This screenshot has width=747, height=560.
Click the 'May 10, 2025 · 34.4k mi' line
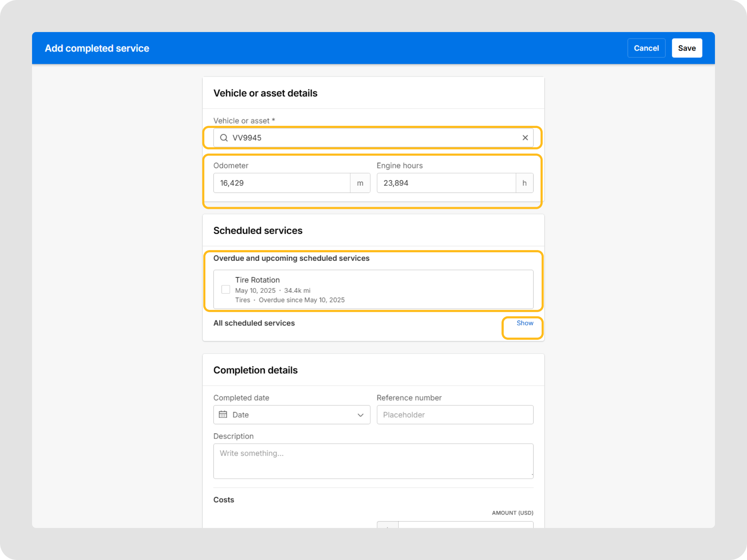tap(273, 291)
